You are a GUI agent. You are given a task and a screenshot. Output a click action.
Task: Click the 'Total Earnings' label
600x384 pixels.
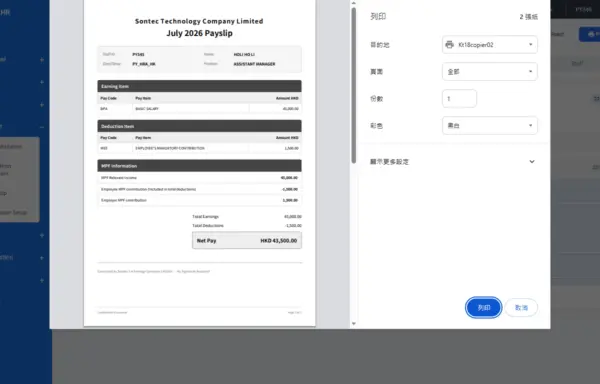click(205, 216)
